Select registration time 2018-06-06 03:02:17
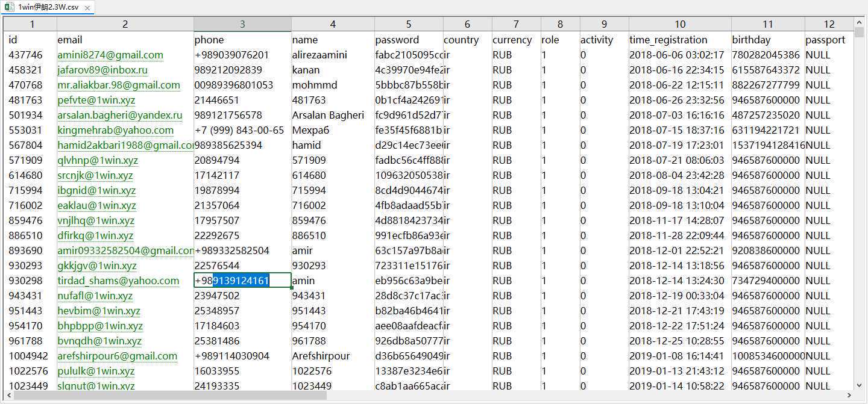 pos(680,55)
